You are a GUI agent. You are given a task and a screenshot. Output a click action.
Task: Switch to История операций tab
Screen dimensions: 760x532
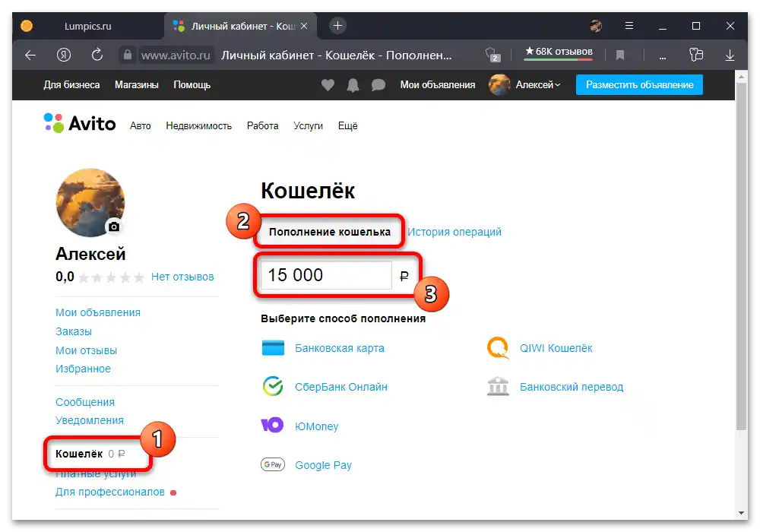pyautogui.click(x=454, y=232)
